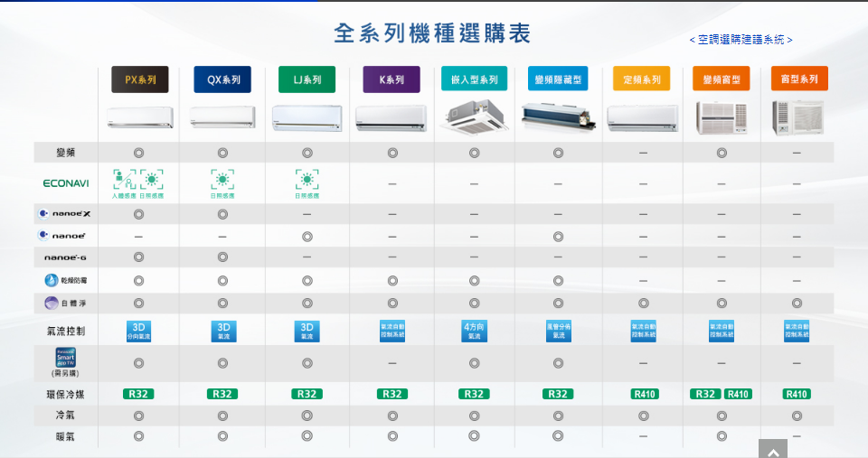Click the ceiling cassette 嵌入型 unit image
This screenshot has height=458, width=868.
475,117
